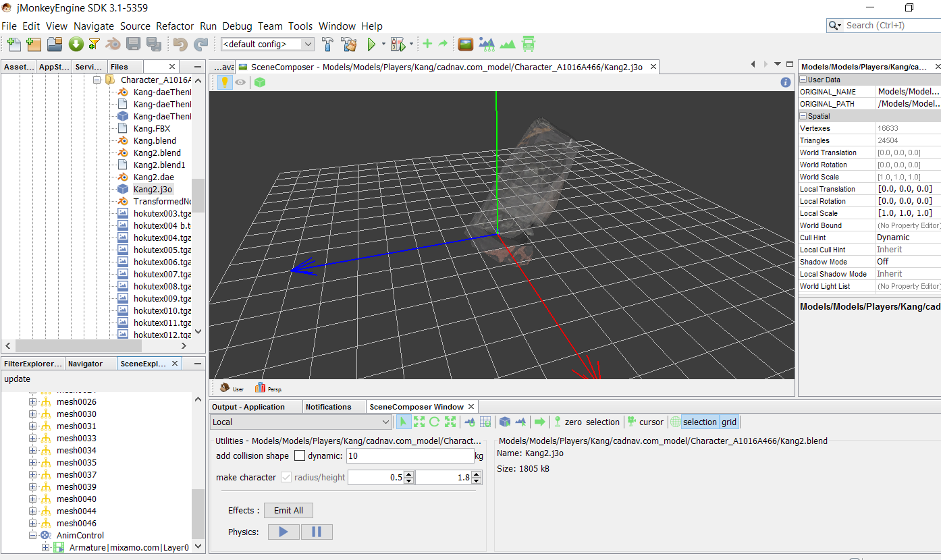This screenshot has width=941, height=560.
Task: Choose the Scale tool icon
Action: point(450,422)
